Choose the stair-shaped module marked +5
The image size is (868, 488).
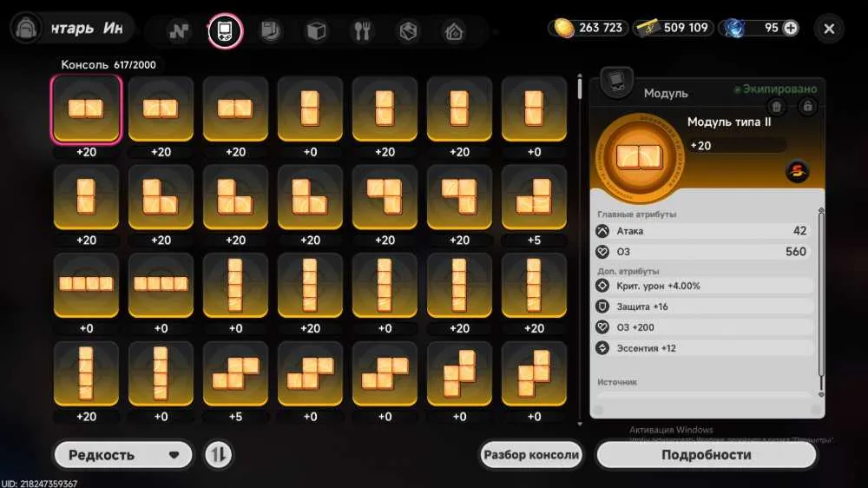click(235, 373)
